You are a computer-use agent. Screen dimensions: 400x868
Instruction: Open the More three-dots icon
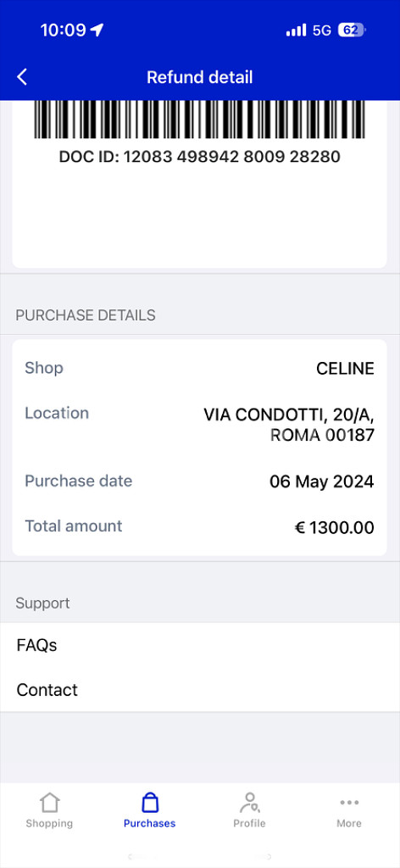pyautogui.click(x=349, y=802)
